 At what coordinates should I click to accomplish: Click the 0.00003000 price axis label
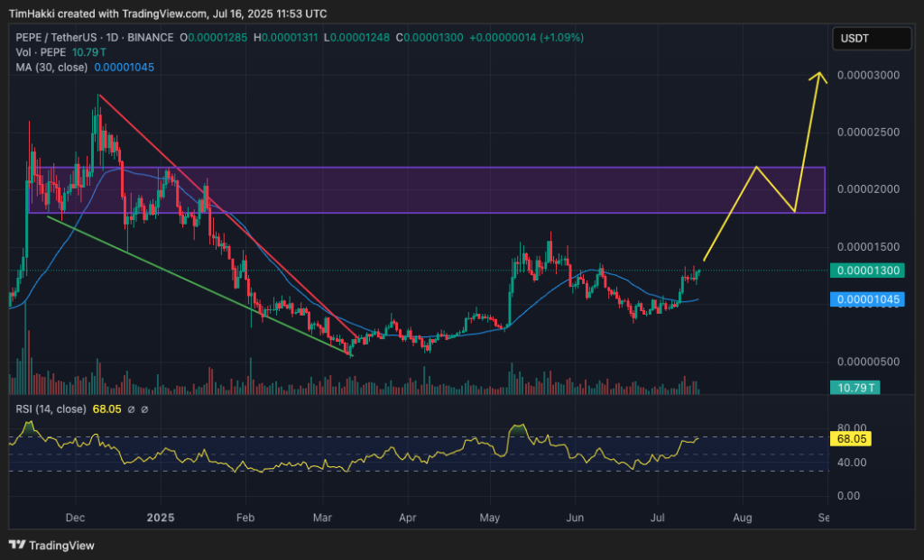tap(868, 76)
